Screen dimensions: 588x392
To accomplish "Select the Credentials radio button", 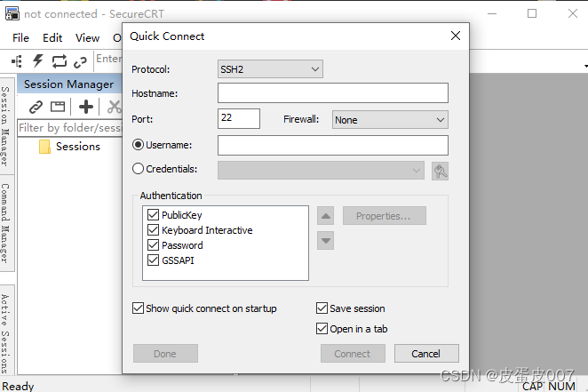I will tap(138, 169).
